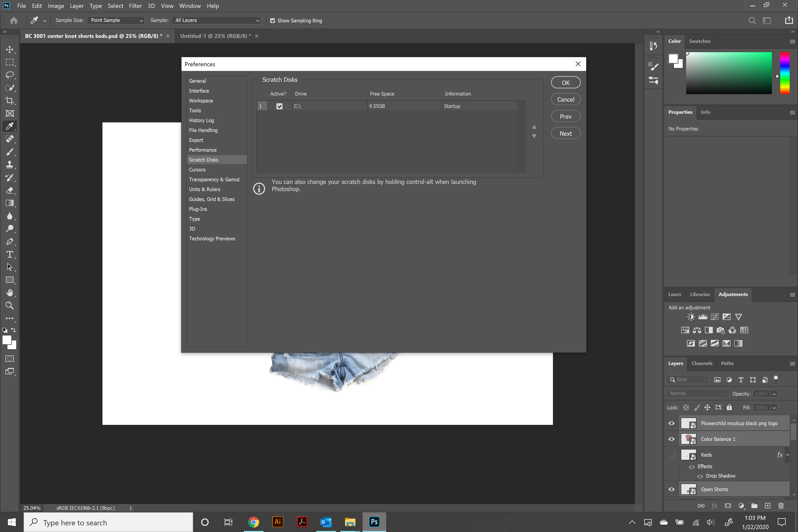
Task: Select the Hand tool
Action: pyautogui.click(x=10, y=293)
